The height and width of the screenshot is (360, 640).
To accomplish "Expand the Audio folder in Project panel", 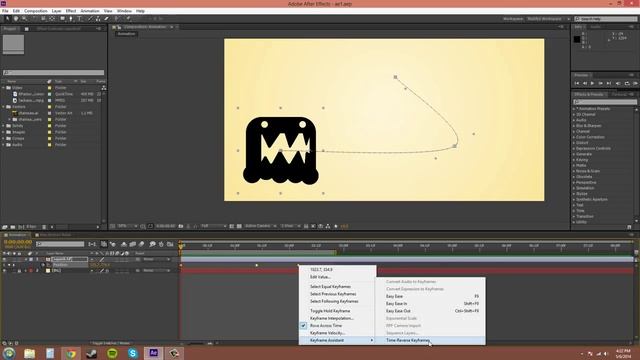I will click(4, 145).
